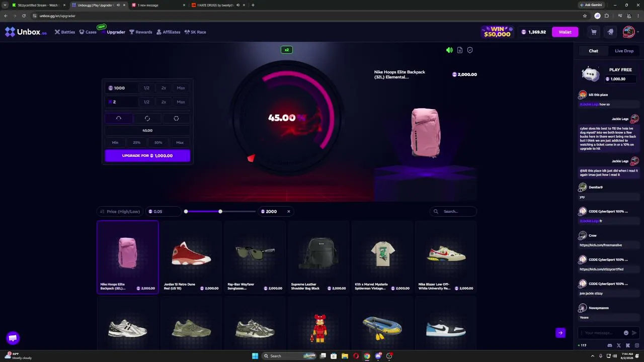Select the segmented-circle roll mode
This screenshot has height=362, width=644.
click(176, 118)
